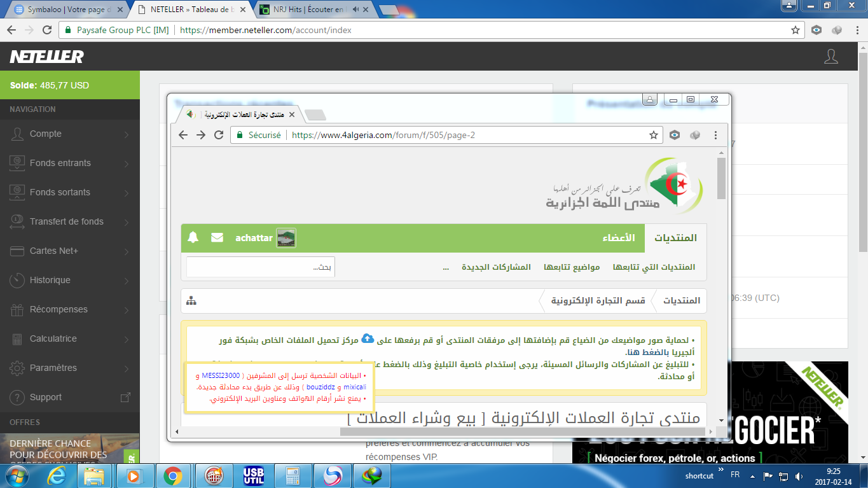Bookmark the 4algeria page with star icon

pyautogui.click(x=653, y=135)
